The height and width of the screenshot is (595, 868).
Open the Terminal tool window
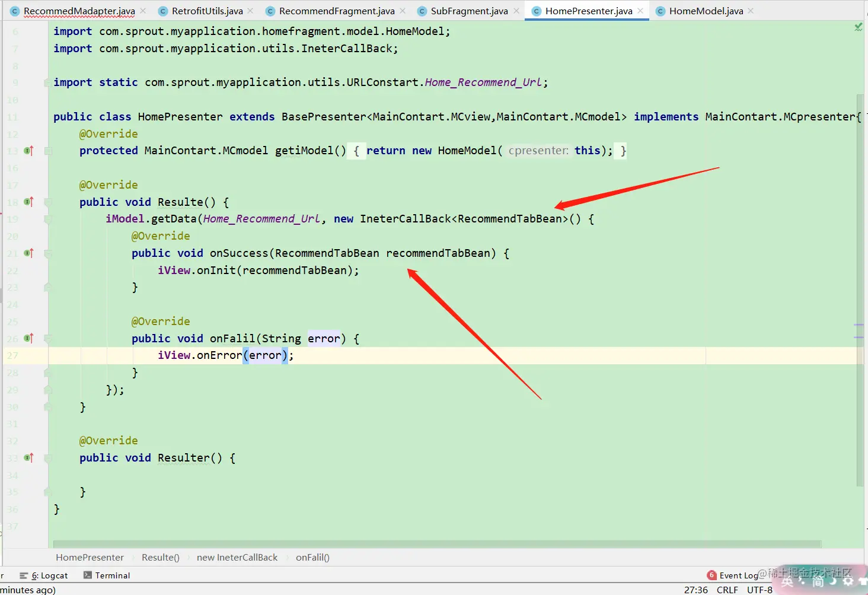pyautogui.click(x=107, y=575)
